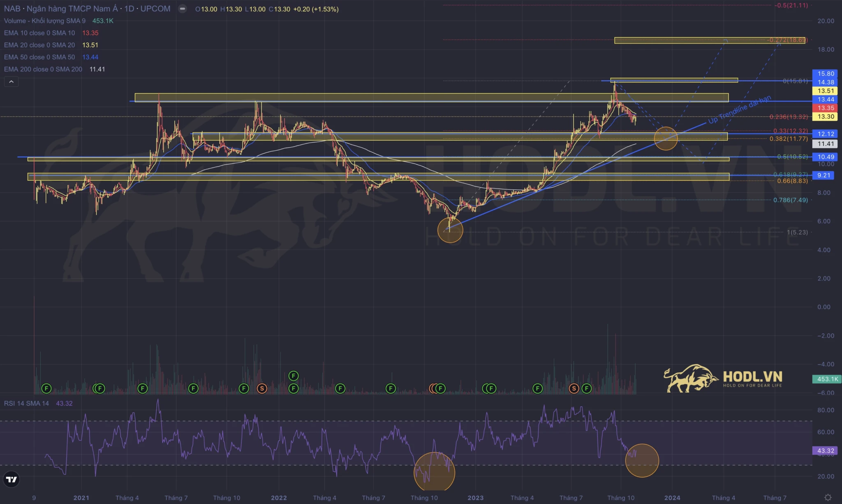This screenshot has width=842, height=504.
Task: Click the 15.80 blue price label
Action: click(x=826, y=74)
